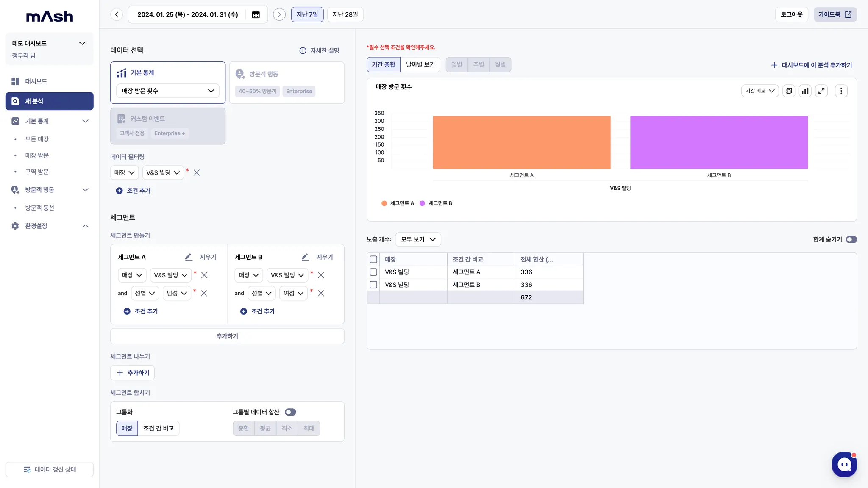This screenshot has width=868, height=488.
Task: Open 기간 비교 dropdown
Action: (759, 91)
